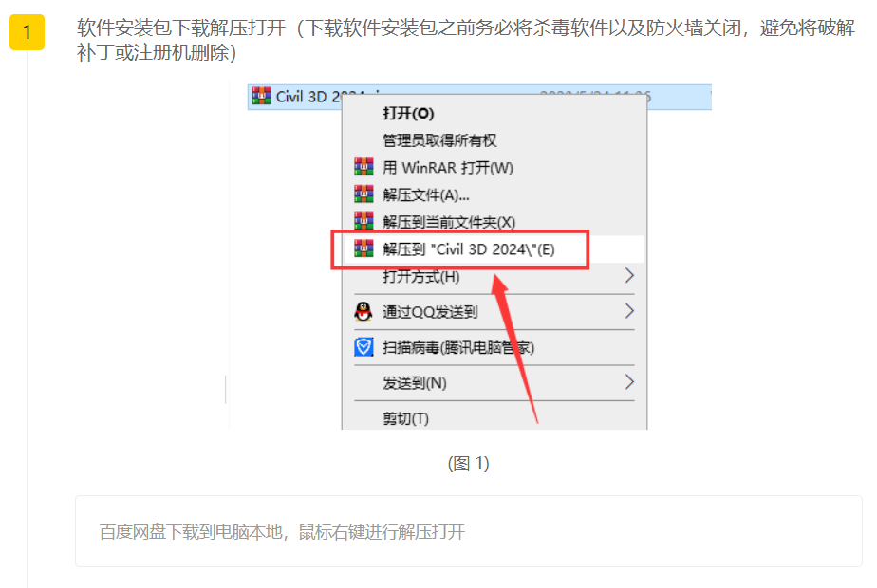
Task: Click the 百度网盘下载到电脑本地 note box
Action: pos(469,531)
